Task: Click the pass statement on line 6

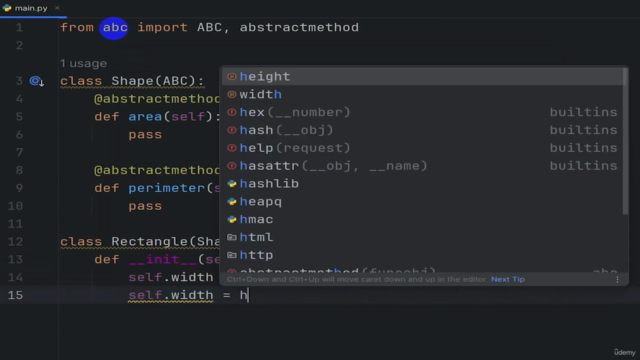Action: click(145, 135)
